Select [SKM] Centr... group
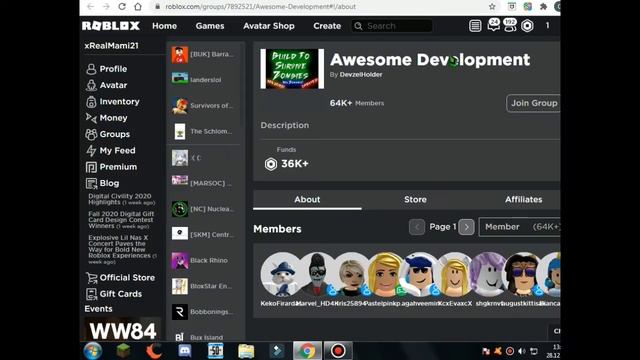 click(204, 234)
